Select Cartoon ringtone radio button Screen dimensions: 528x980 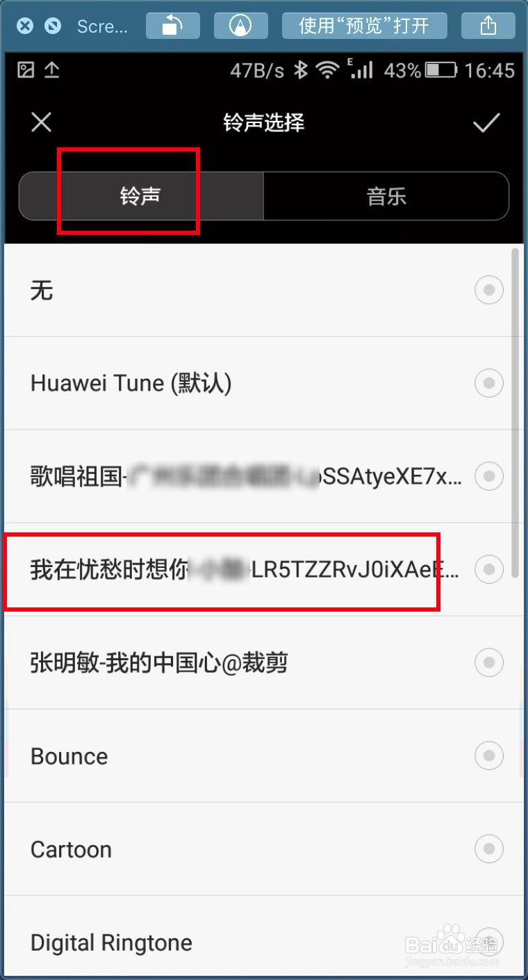pyautogui.click(x=489, y=849)
